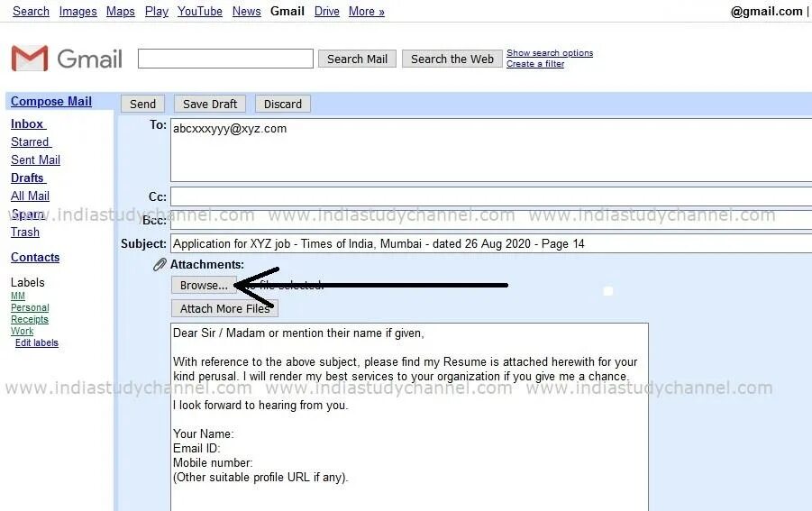Click the @gmail.com account text
This screenshot has width=812, height=511.
tap(766, 12)
